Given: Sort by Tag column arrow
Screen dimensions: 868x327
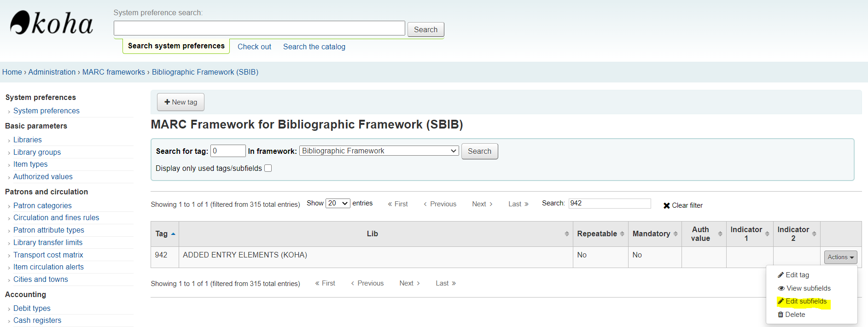Looking at the screenshot, I should pyautogui.click(x=173, y=234).
